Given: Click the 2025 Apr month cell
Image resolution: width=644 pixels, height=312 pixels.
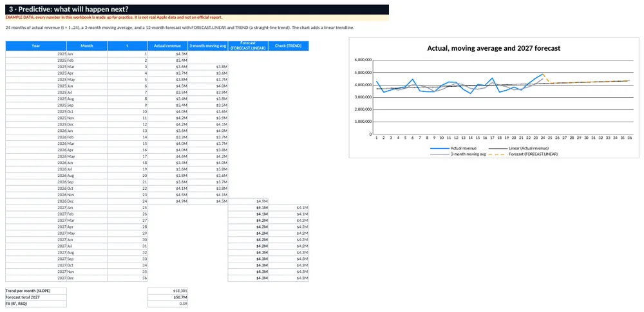Looking at the screenshot, I should [x=87, y=73].
